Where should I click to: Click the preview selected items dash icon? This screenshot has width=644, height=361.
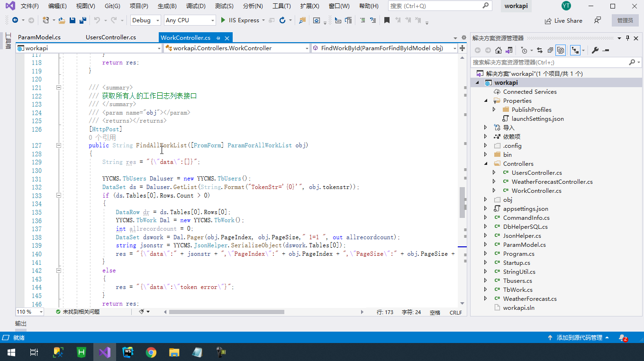pos(606,50)
